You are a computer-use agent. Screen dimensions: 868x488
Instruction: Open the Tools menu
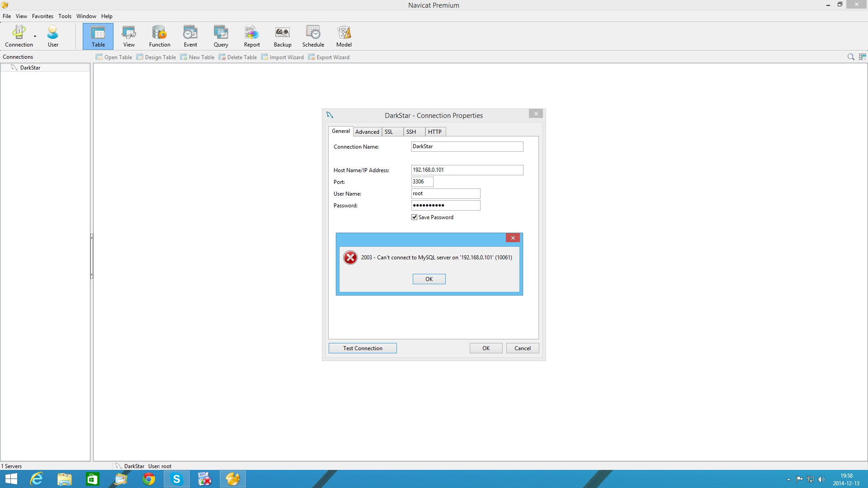coord(65,16)
